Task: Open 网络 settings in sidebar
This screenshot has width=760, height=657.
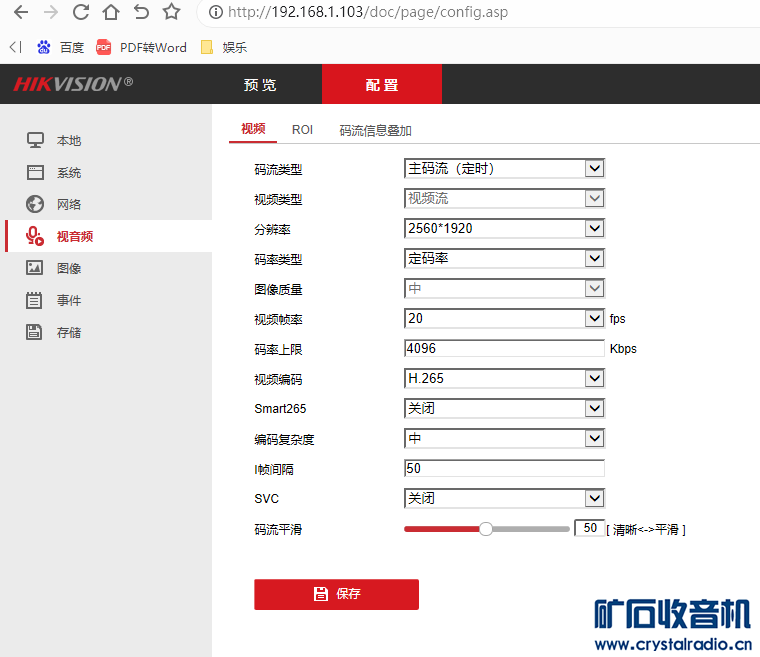Action: 69,205
